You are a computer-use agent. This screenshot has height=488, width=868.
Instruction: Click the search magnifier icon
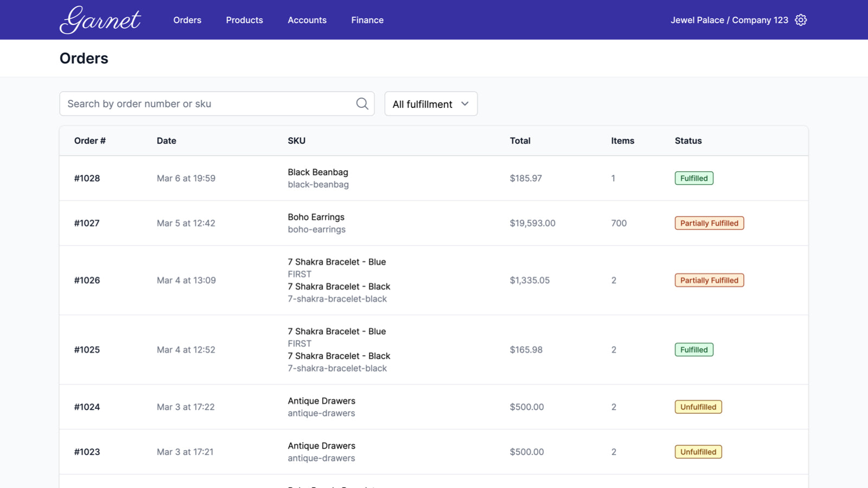pos(361,104)
